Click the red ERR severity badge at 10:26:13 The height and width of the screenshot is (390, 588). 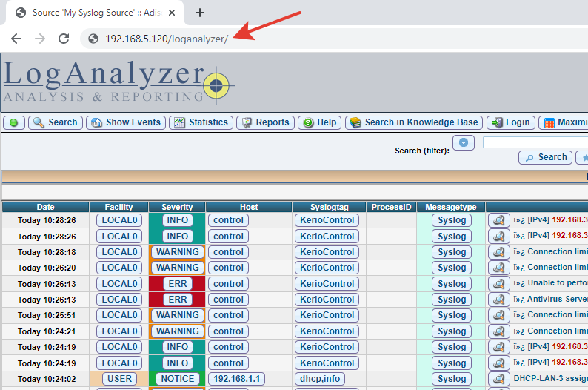[x=178, y=283]
